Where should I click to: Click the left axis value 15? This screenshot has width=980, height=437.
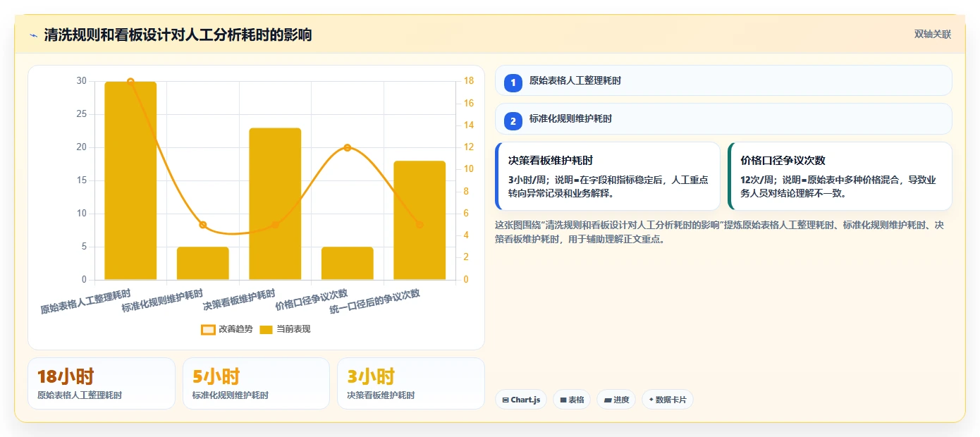pos(82,180)
